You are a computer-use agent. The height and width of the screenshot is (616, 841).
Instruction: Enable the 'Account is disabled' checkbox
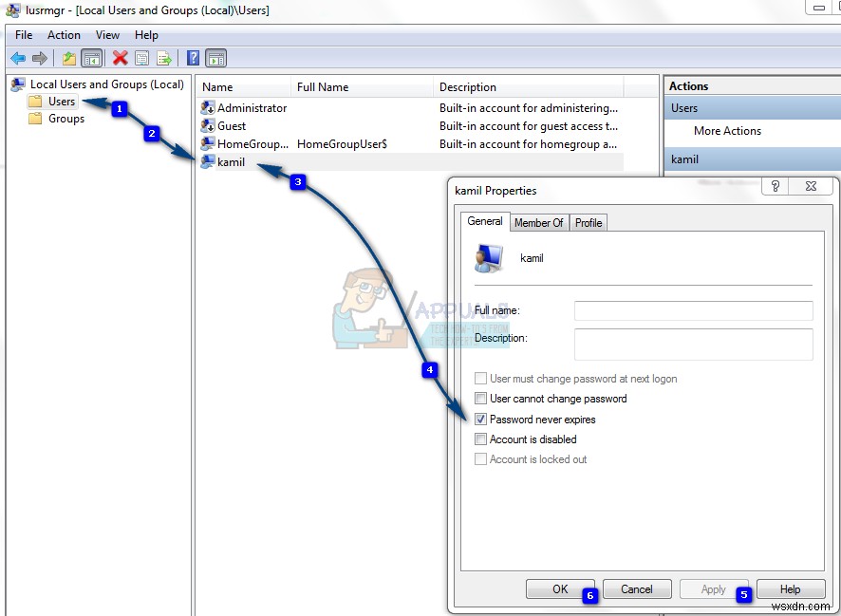[480, 439]
